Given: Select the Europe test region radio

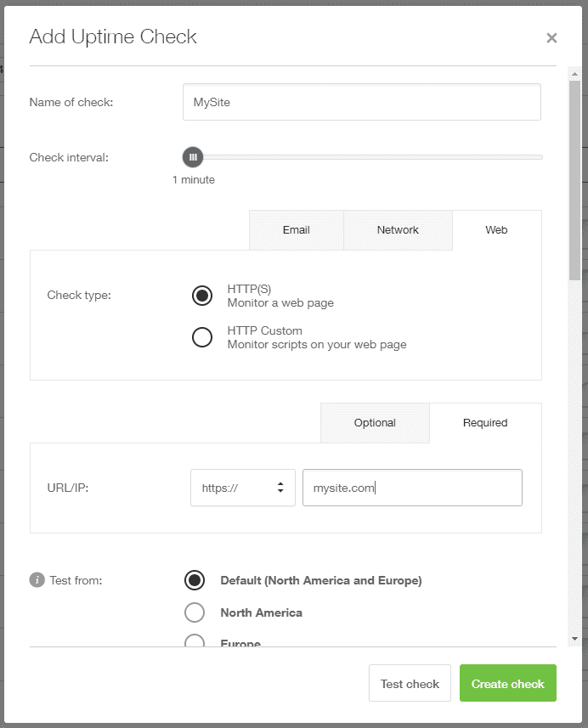Looking at the screenshot, I should pos(195,641).
